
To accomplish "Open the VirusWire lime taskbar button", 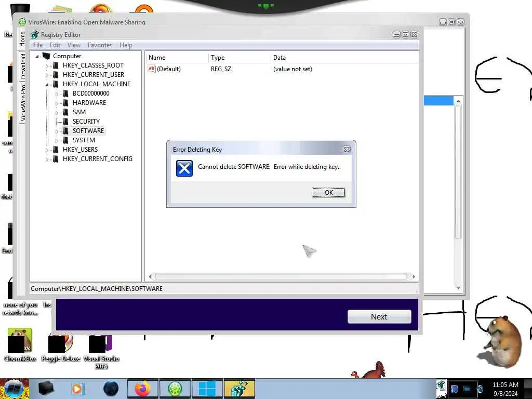I will coord(175,389).
